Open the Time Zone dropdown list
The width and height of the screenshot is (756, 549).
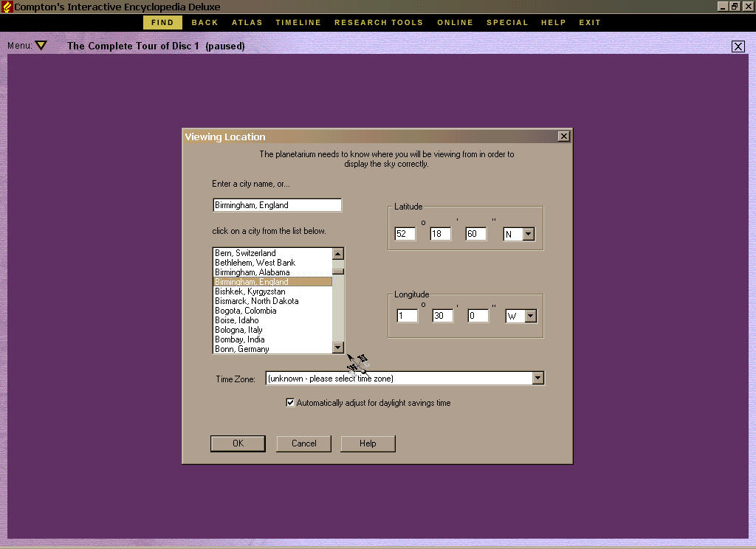pyautogui.click(x=538, y=378)
